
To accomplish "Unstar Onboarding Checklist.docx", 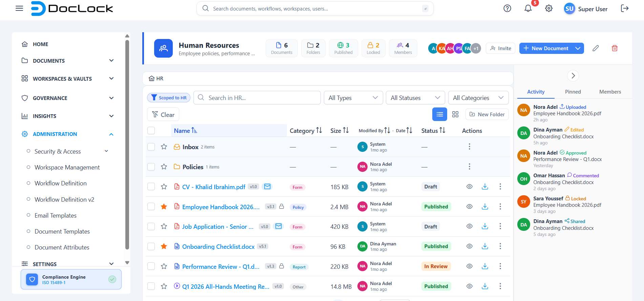I will pos(164,246).
